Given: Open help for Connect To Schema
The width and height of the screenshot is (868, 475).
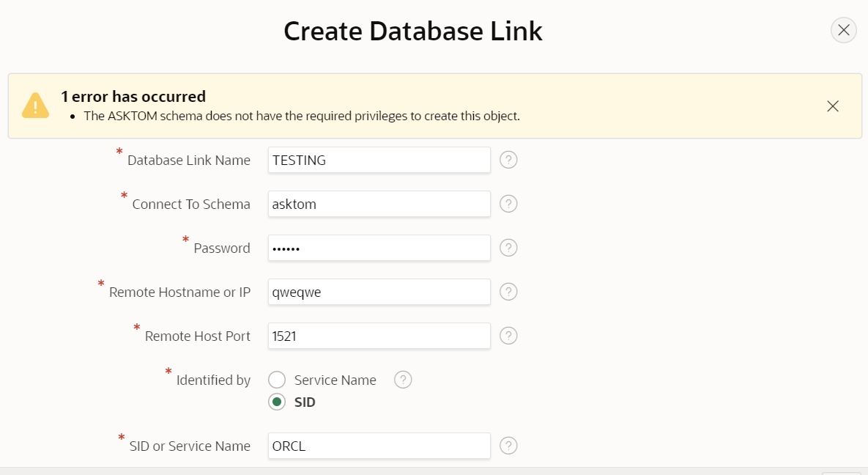Looking at the screenshot, I should pyautogui.click(x=508, y=203).
